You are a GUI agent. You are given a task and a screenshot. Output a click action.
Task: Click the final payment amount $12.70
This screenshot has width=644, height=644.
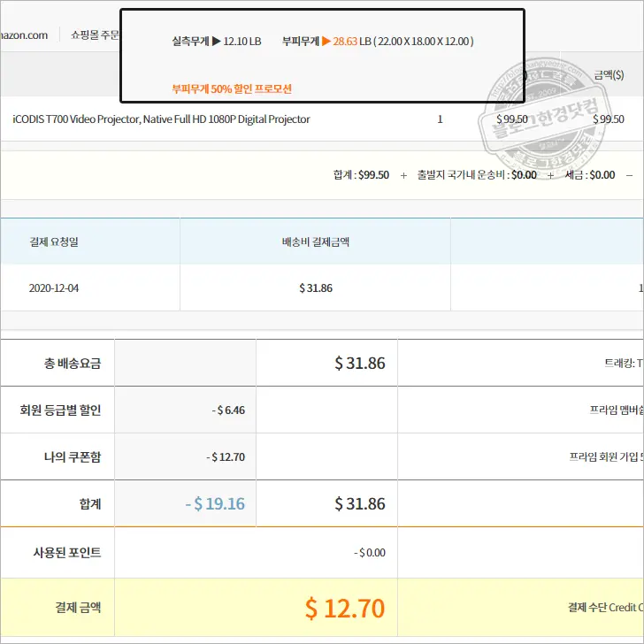pyautogui.click(x=345, y=609)
